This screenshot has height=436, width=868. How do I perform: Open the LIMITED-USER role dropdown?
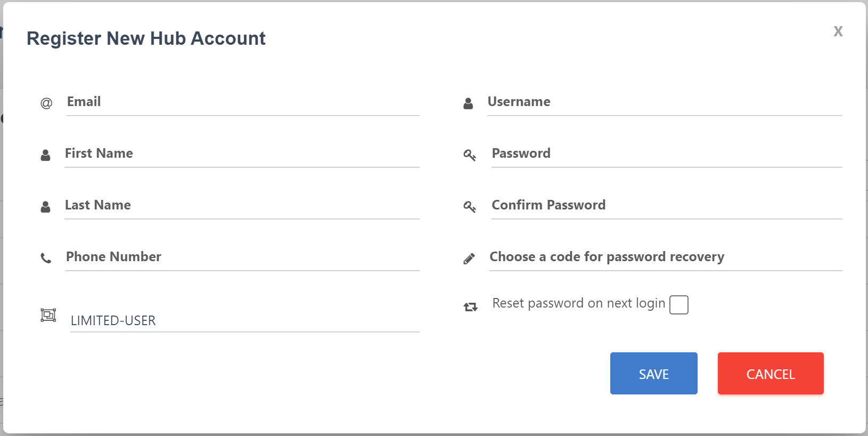coord(244,320)
